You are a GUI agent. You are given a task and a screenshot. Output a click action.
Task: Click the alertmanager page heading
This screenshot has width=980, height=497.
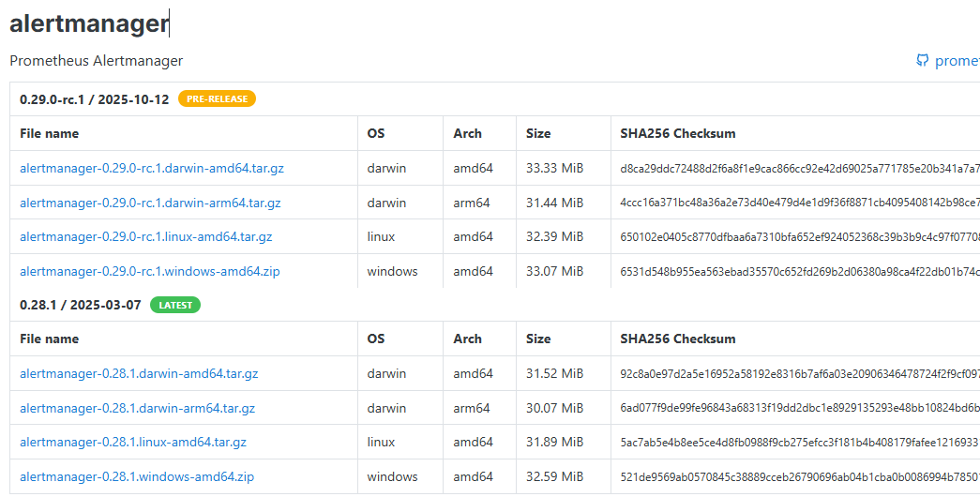tap(89, 23)
